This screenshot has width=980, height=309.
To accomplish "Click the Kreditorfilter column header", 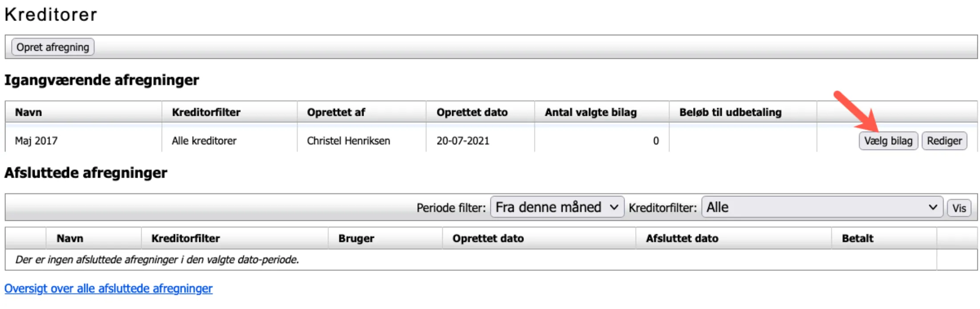I will 204,112.
